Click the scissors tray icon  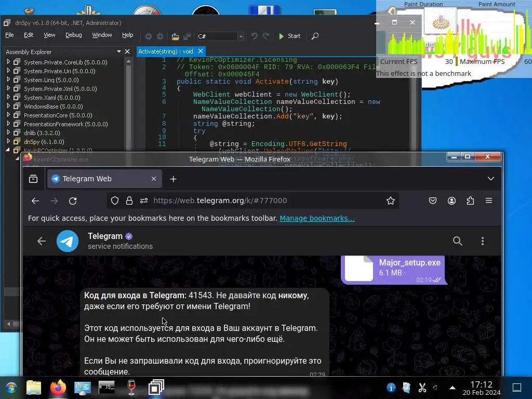(x=422, y=388)
